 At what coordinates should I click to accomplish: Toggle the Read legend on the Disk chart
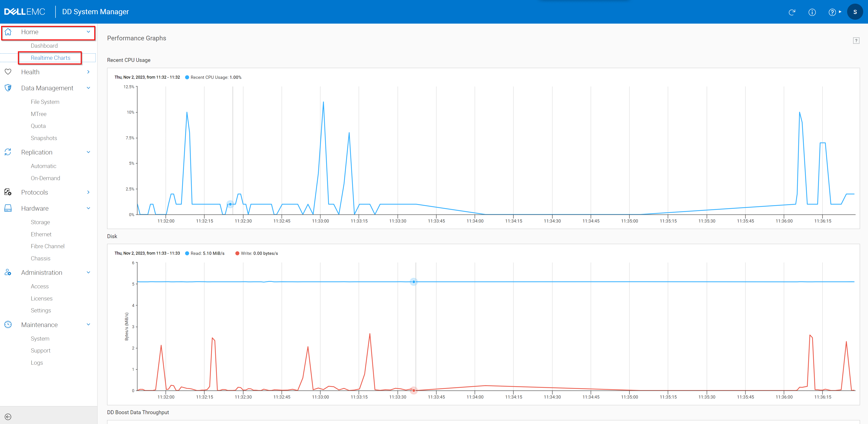(205, 253)
